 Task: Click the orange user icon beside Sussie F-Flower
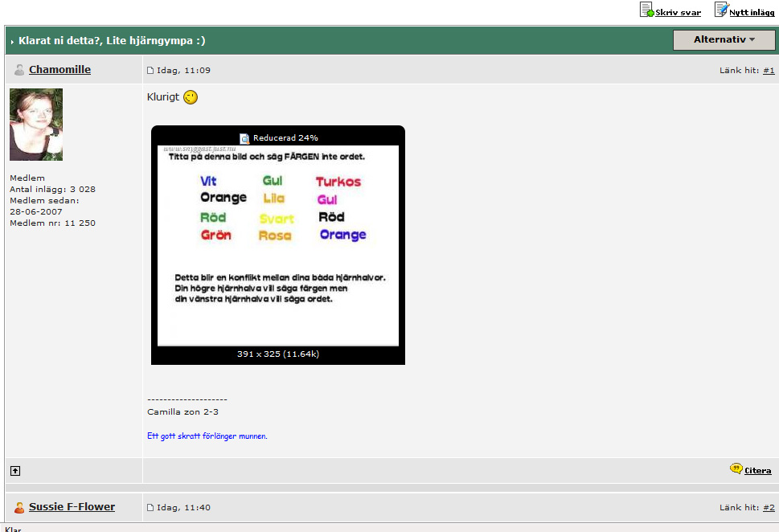pos(19,507)
